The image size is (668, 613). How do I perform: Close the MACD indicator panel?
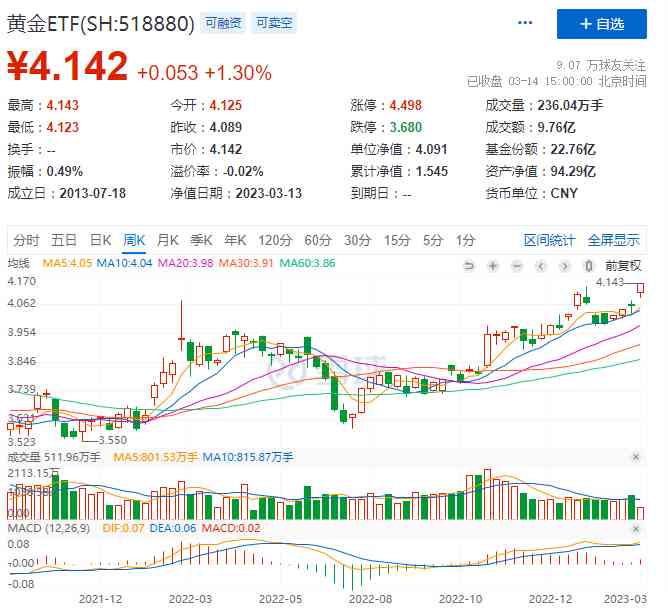(636, 527)
